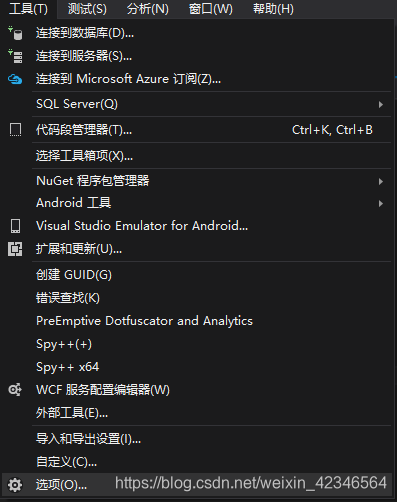Screen dimensions: 397x502
Task: Click the WCF service configuration gear icon
Action: coord(15,389)
